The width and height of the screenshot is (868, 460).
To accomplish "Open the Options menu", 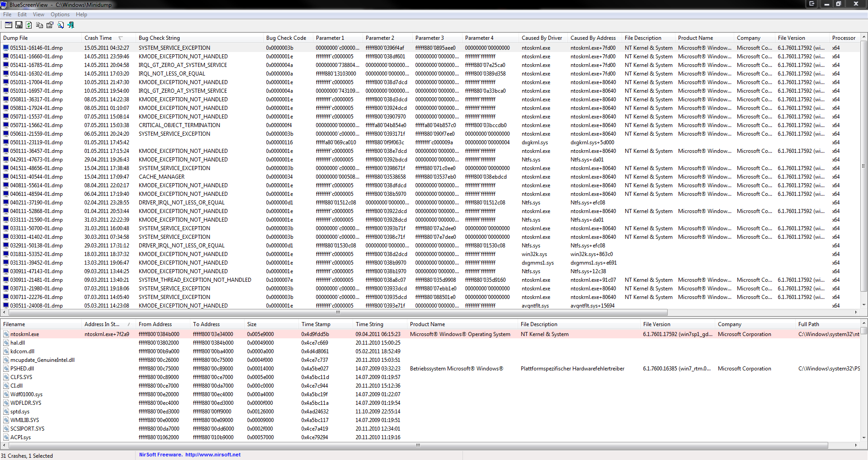I will [x=60, y=14].
